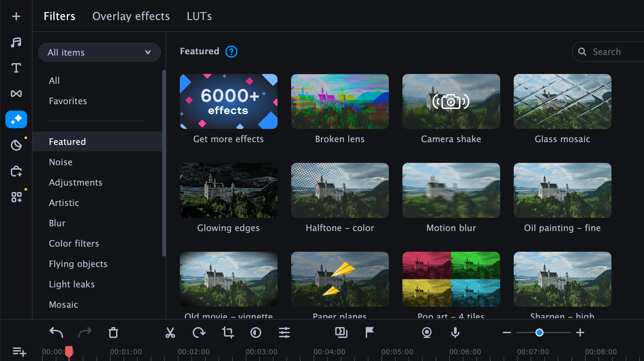Select the Featured category
The height and width of the screenshot is (361, 644).
click(97, 141)
